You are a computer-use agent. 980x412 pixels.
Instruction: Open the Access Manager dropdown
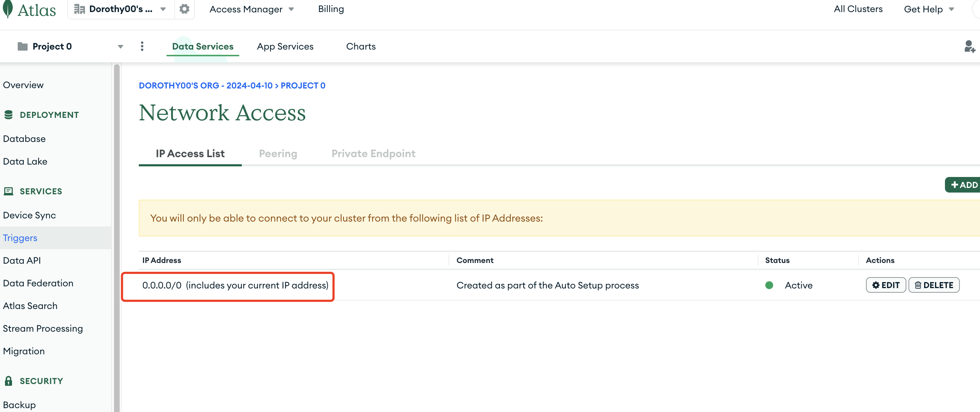[x=252, y=9]
